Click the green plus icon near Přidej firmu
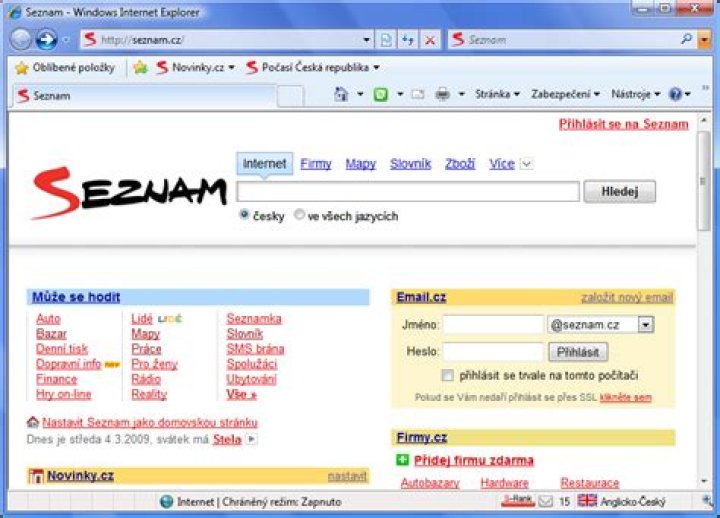Viewport: 720px width, 518px height. (402, 459)
